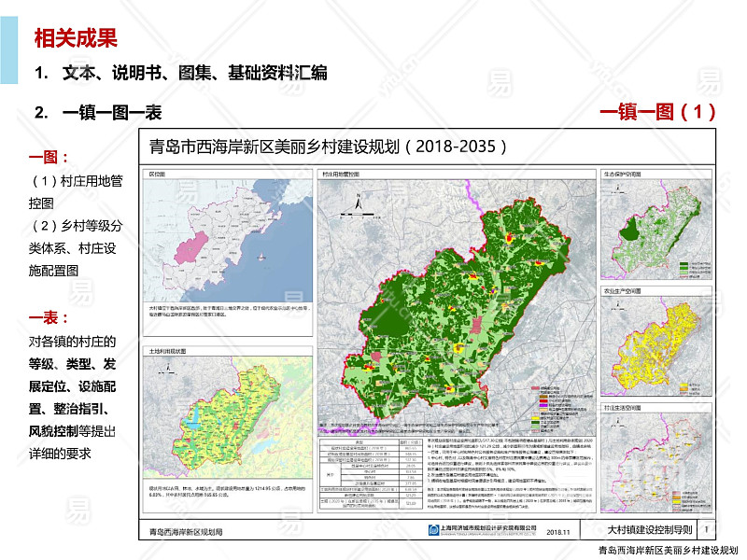Click the north arrow on the main map
Screen dimensions: 747x560
pos(359,202)
